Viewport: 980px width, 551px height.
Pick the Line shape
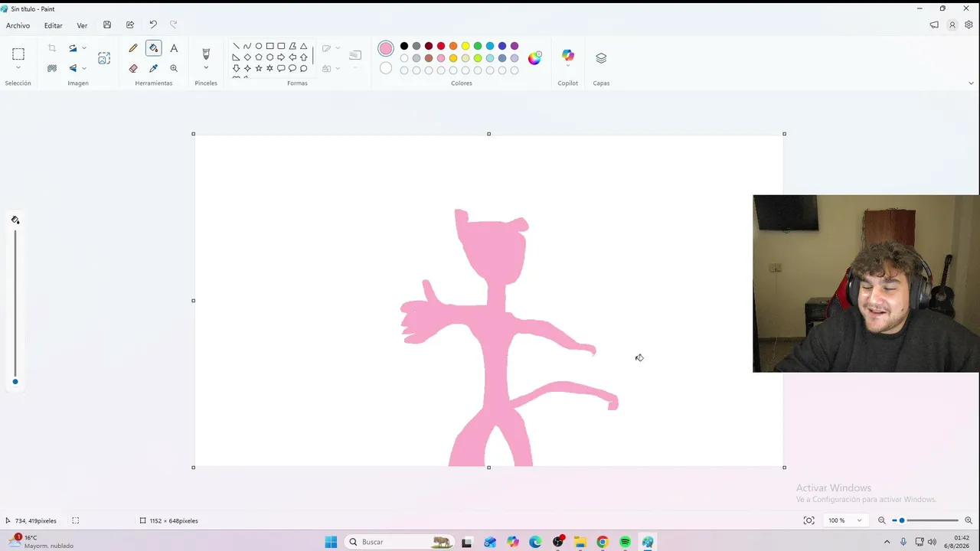tap(236, 46)
